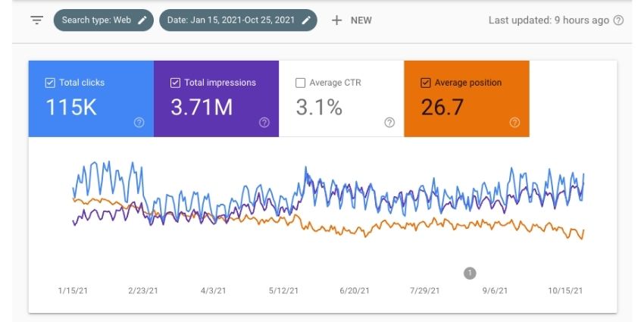Image resolution: width=644 pixels, height=322 pixels.
Task: Click the 115K total clicks value
Action: pyautogui.click(x=71, y=107)
